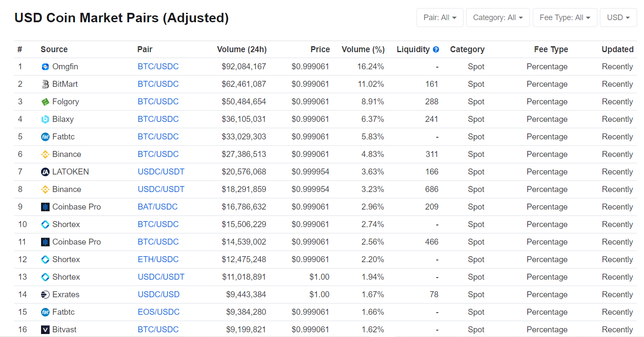This screenshot has width=644, height=337.
Task: Open Coinbase Pro BAT/USDC pair link
Action: click(x=158, y=207)
